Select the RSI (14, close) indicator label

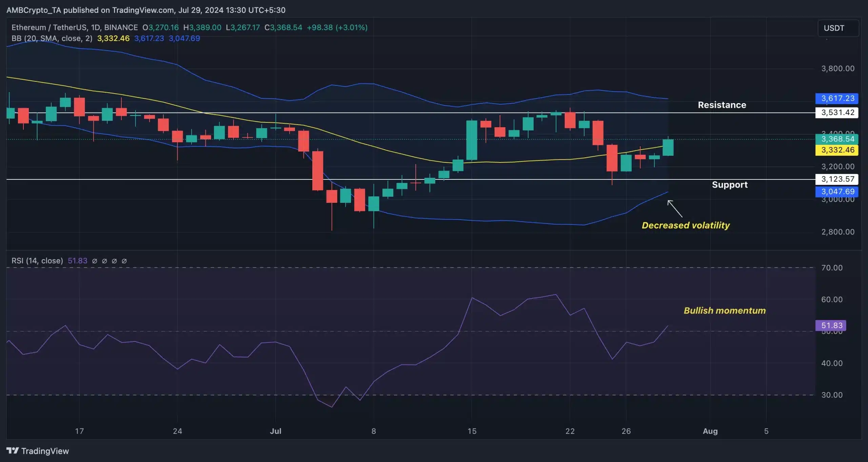coord(37,261)
